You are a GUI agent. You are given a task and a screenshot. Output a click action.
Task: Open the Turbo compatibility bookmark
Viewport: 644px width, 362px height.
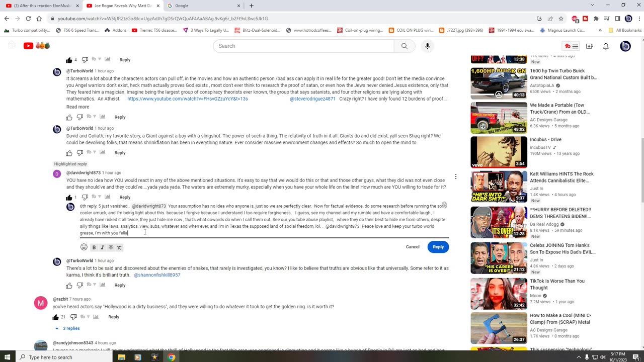27,30
